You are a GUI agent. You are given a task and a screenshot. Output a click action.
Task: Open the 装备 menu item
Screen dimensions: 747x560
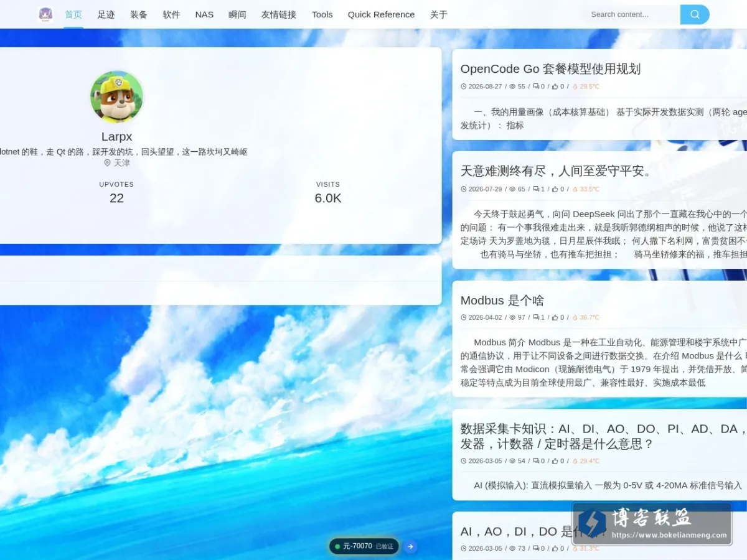139,14
